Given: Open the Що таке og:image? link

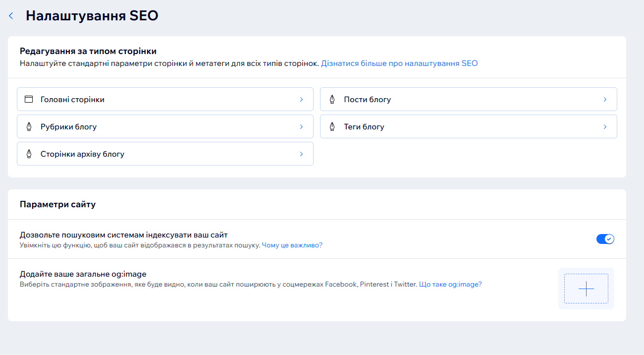Looking at the screenshot, I should click(450, 285).
